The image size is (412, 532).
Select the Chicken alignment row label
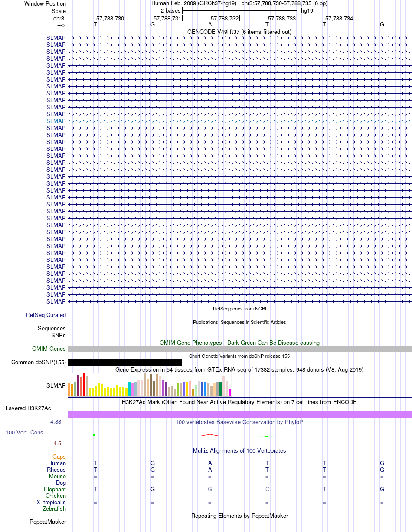point(56,496)
